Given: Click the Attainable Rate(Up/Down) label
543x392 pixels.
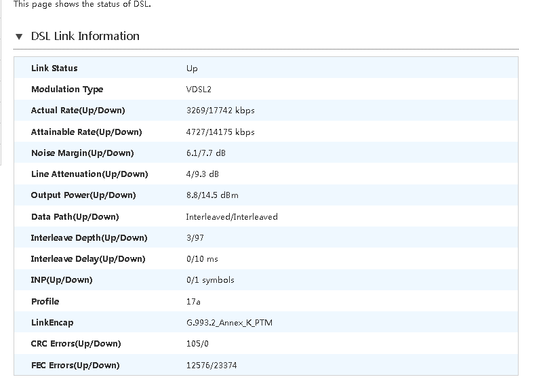Looking at the screenshot, I should (86, 132).
